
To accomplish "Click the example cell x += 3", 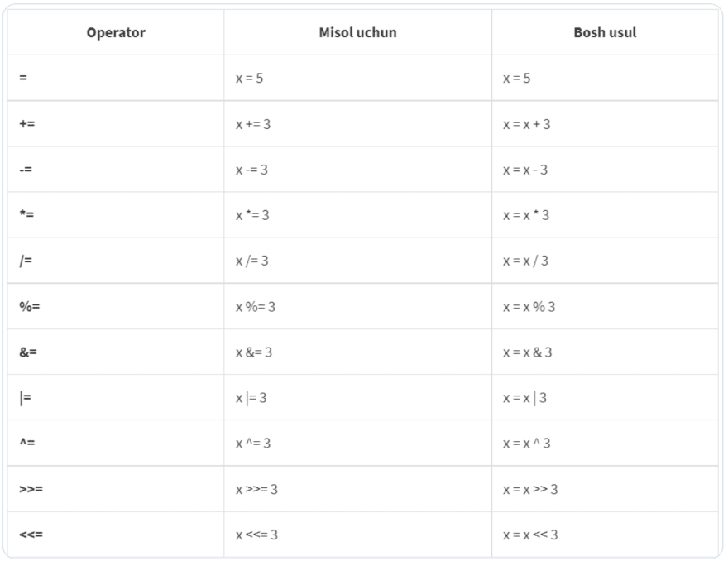I will tap(253, 124).
